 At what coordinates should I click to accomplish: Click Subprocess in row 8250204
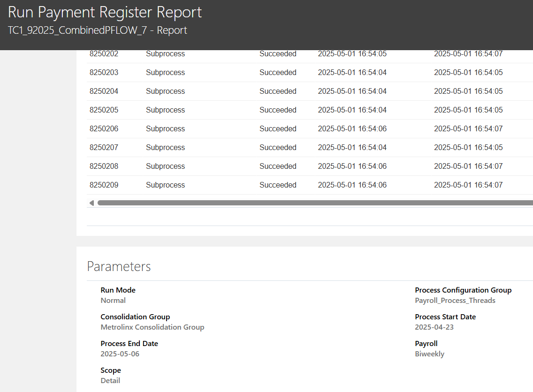pyautogui.click(x=166, y=91)
